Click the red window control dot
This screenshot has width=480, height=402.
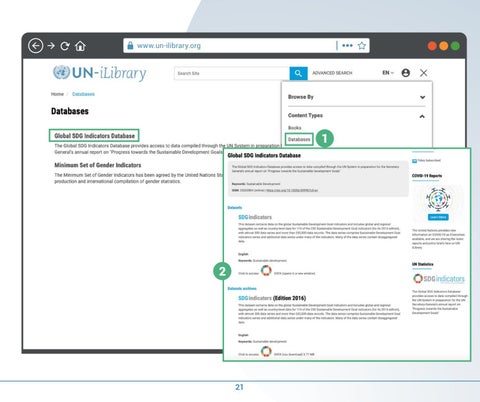[432, 46]
